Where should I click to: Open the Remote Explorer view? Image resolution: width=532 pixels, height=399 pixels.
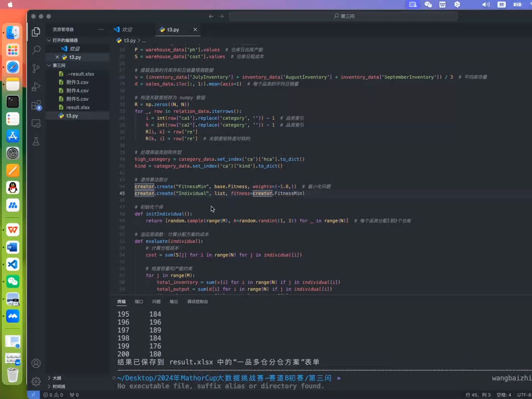36,123
